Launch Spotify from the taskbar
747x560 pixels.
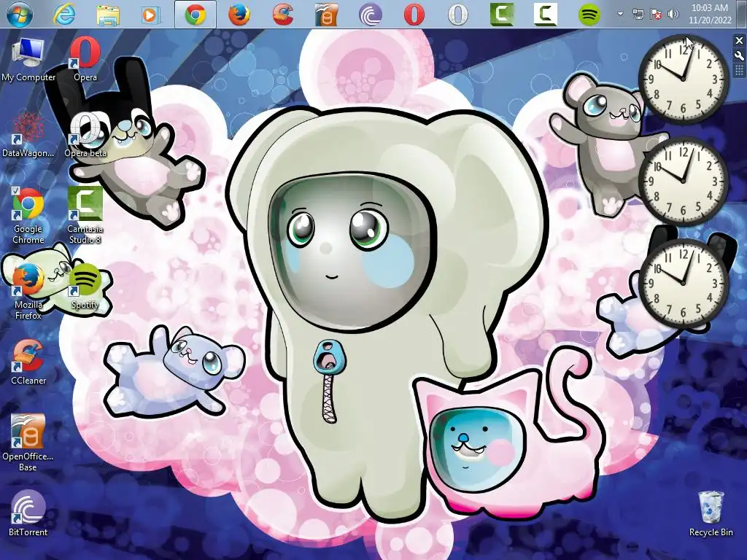589,15
